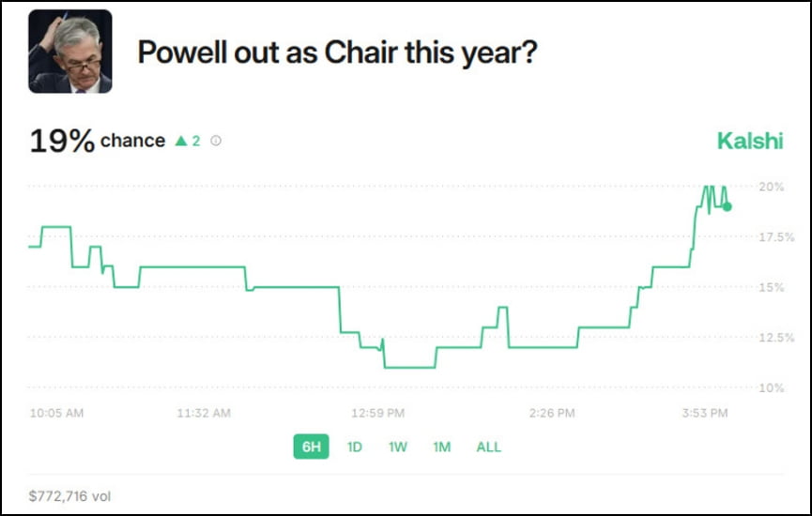Show the ALL time range

coord(488,447)
